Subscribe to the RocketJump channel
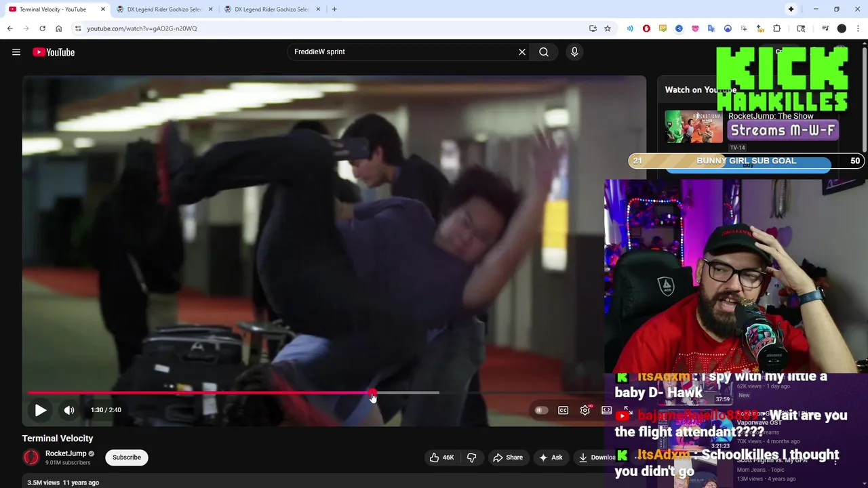Viewport: 868px width, 488px height. point(127,457)
